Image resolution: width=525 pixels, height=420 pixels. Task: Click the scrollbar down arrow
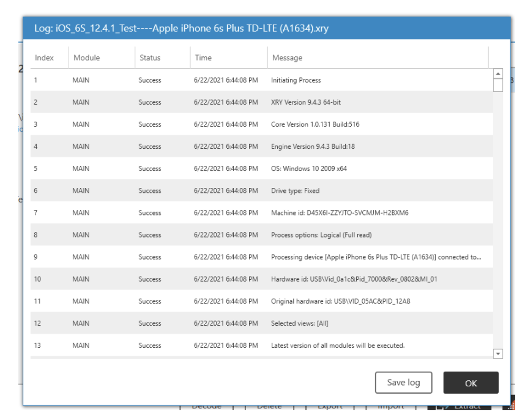[498, 354]
